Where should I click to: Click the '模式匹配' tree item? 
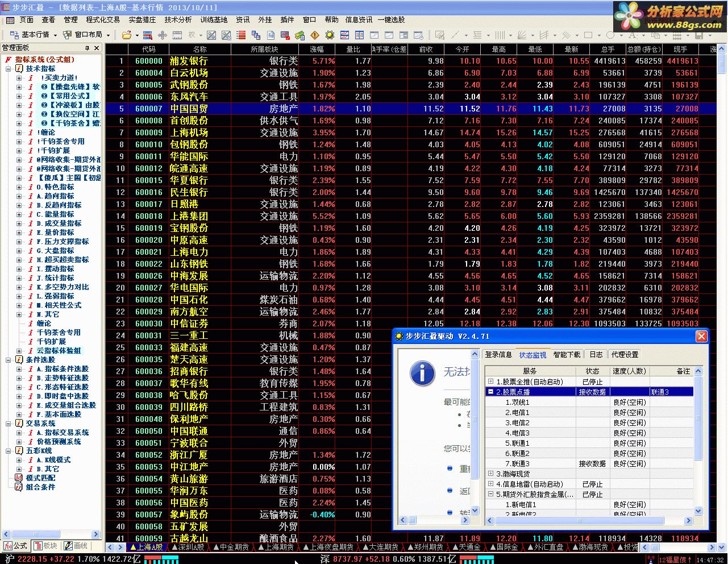click(40, 478)
